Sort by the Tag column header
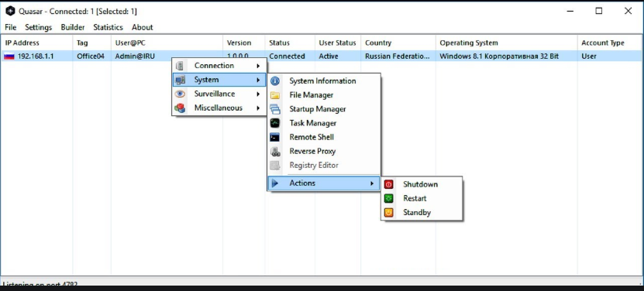 [92, 43]
